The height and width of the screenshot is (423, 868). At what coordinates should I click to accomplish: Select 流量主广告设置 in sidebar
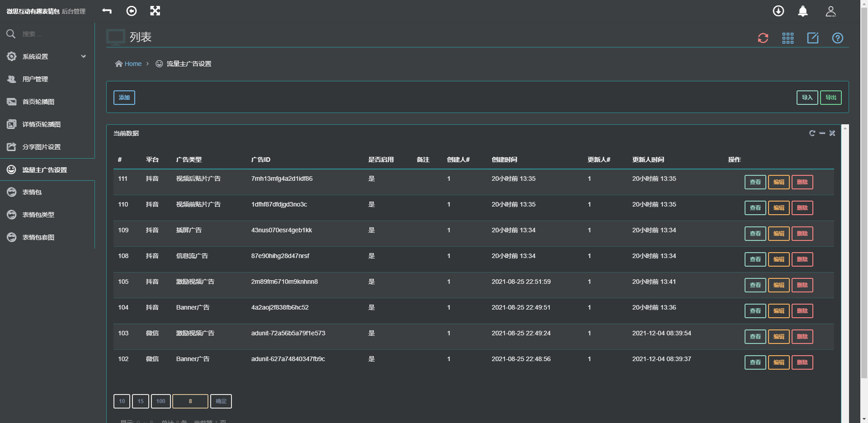coord(47,170)
